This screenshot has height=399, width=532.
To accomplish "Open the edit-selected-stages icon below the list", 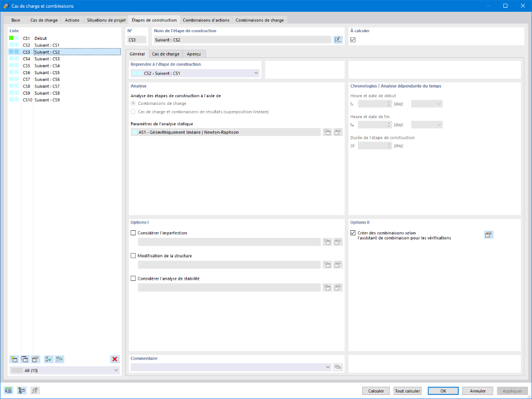I will (35, 359).
